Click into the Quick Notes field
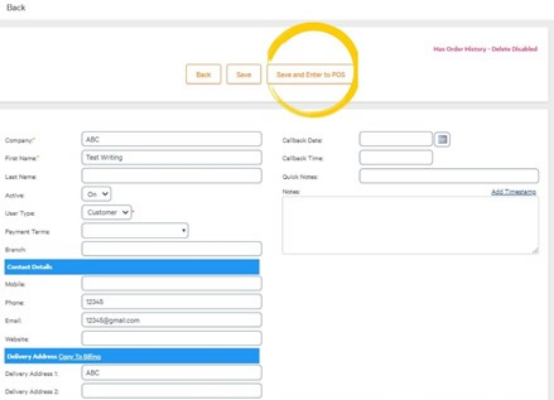This screenshot has width=554, height=400. coord(449,176)
